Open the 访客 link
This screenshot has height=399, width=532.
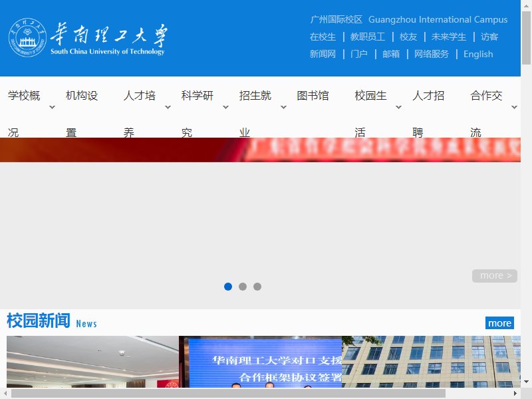(489, 37)
